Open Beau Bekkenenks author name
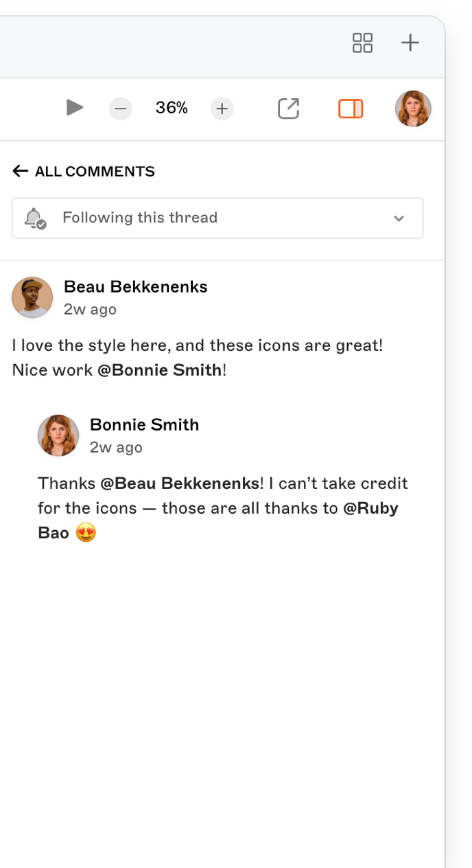Screen dimensions: 472x868 point(135,287)
